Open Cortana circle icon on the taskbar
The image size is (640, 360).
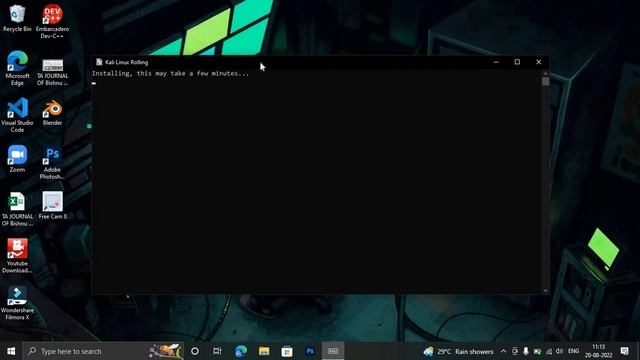(195, 351)
